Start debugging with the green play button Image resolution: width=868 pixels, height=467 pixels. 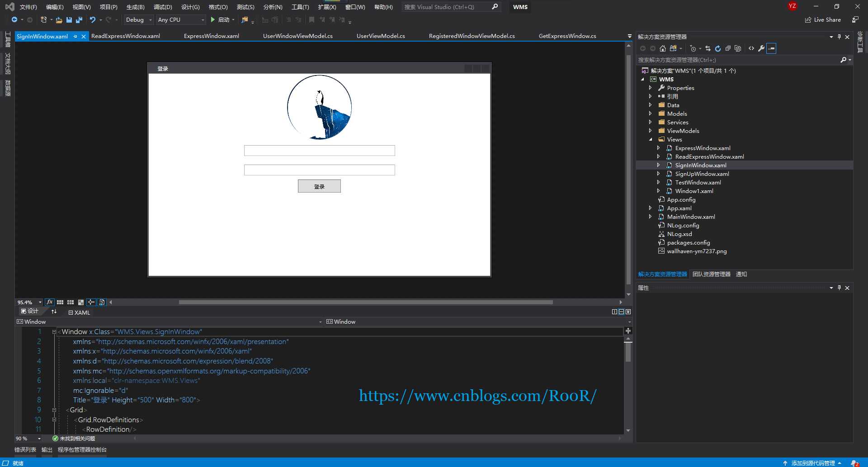pyautogui.click(x=212, y=20)
